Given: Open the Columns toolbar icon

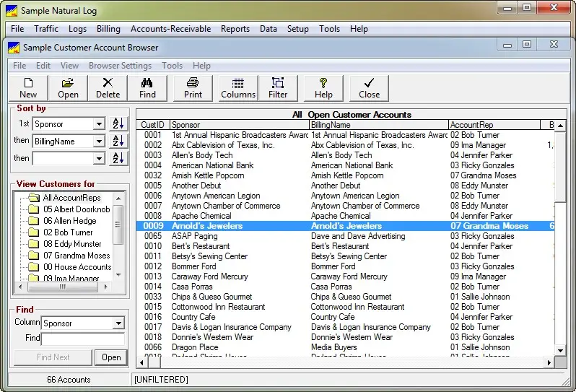Looking at the screenshot, I should pyautogui.click(x=238, y=83).
